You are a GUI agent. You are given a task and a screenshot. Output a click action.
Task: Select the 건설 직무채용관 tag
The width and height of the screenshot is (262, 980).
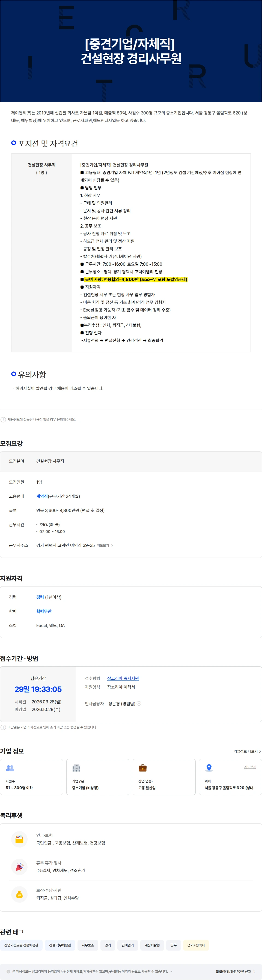pos(60,945)
